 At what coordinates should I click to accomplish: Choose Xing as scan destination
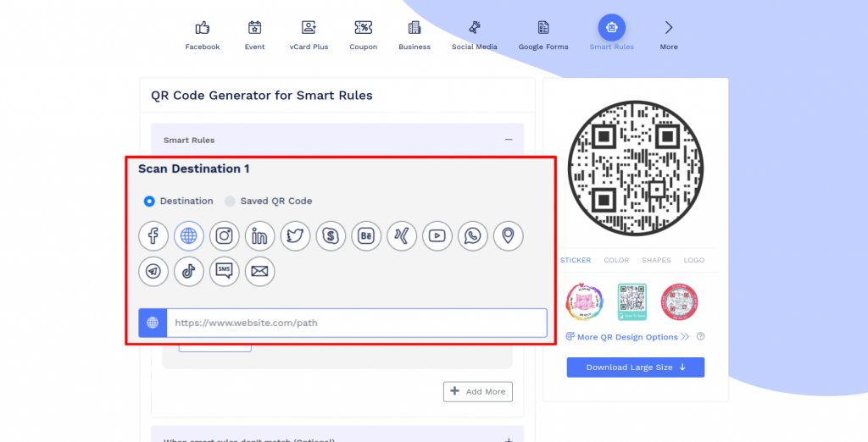point(401,235)
